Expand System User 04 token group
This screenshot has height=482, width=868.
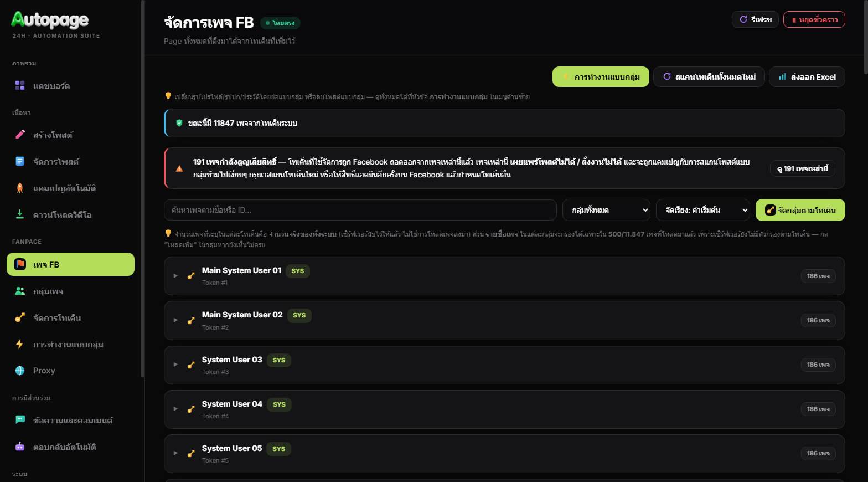click(x=175, y=409)
